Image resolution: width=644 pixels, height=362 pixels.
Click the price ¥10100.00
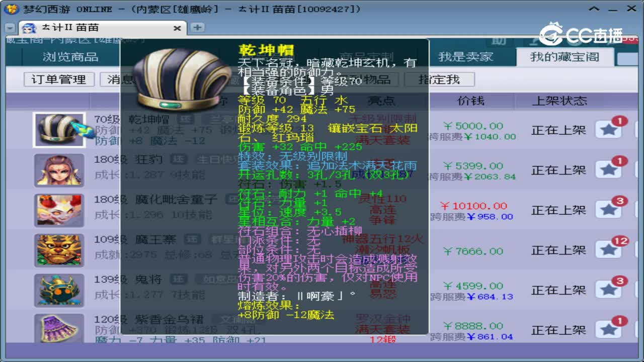click(x=473, y=206)
